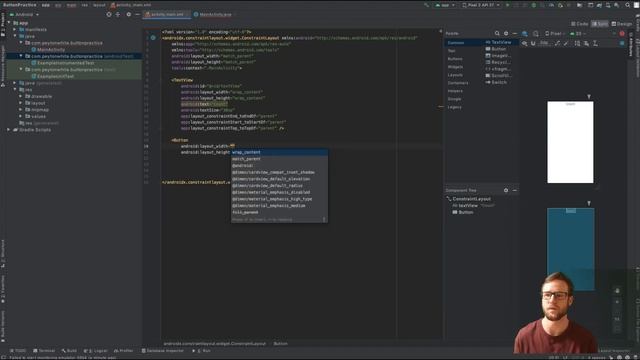Collapse the res folder
The height and width of the screenshot is (360, 640).
pyautogui.click(x=15, y=89)
